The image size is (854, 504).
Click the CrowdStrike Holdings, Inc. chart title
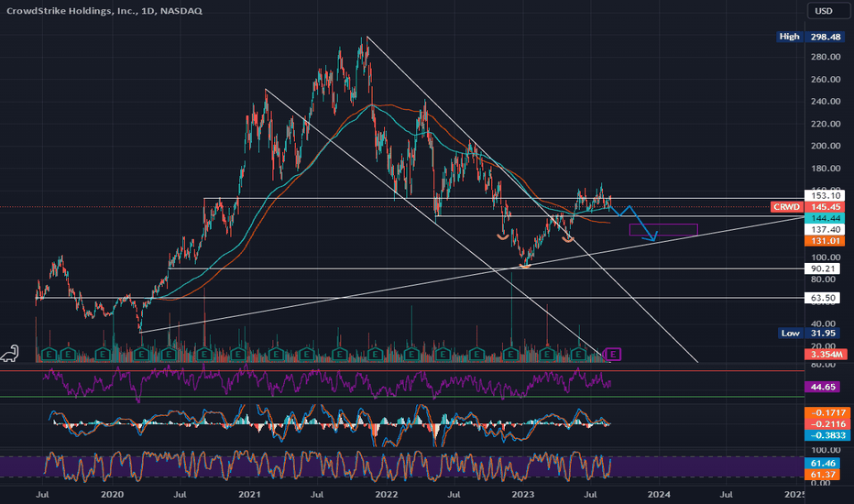click(71, 10)
